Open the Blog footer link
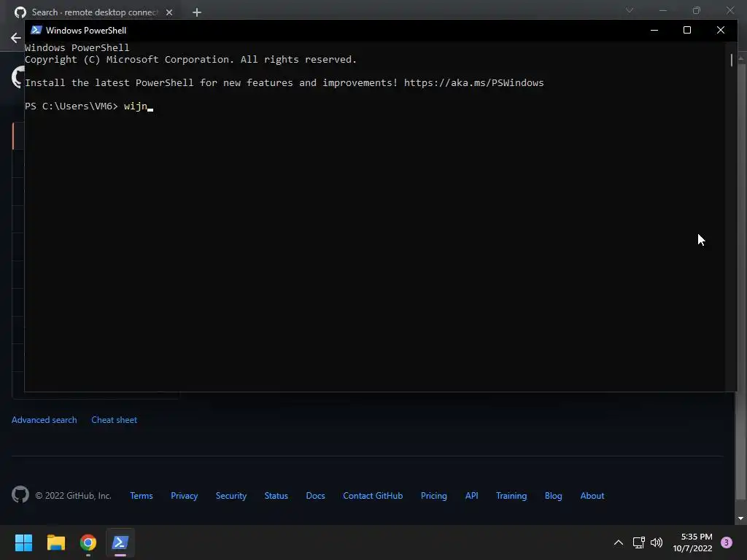The image size is (747, 560). pos(554,496)
